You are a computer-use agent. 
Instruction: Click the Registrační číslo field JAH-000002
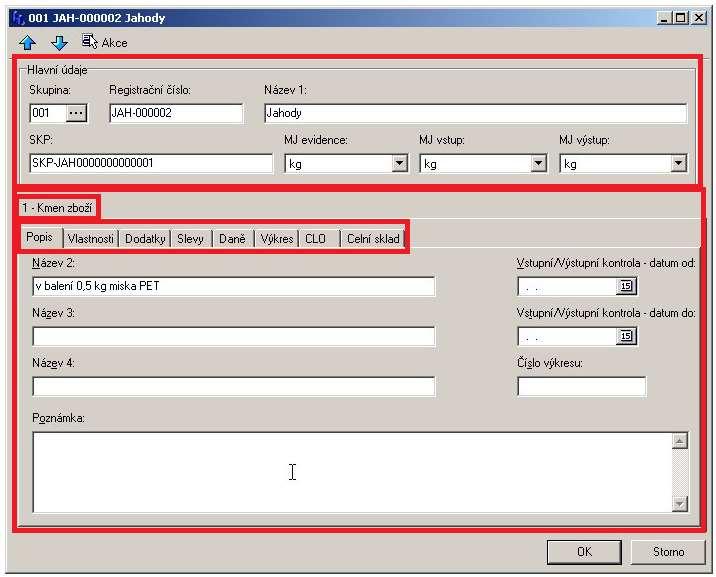coord(176,113)
